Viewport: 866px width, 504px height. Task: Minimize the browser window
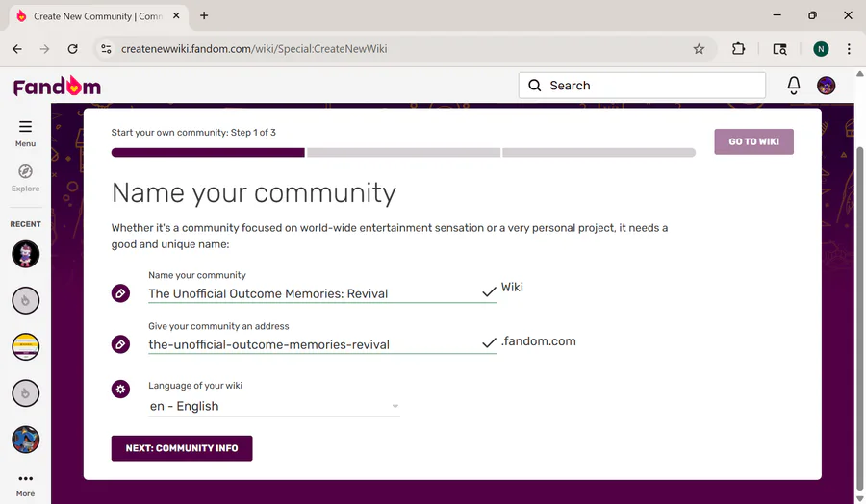coord(777,15)
